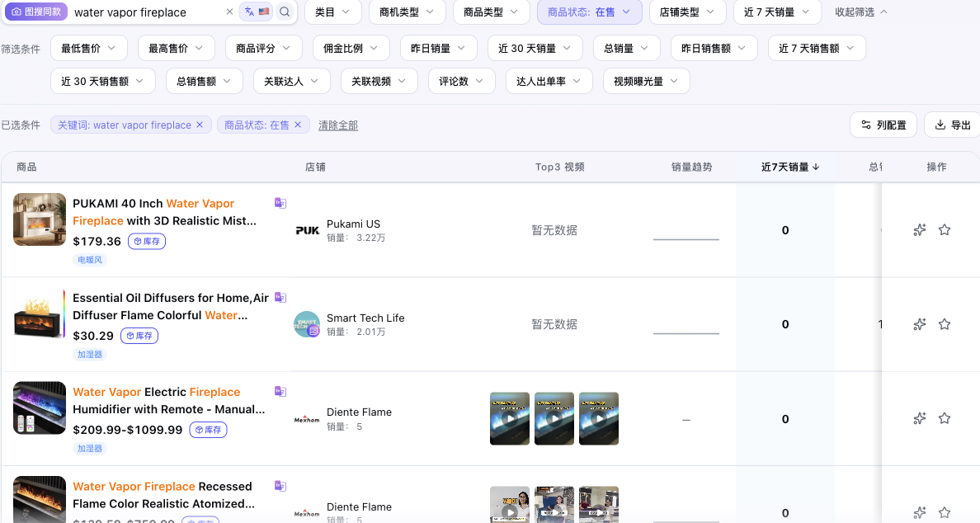Open the 近 30 天销量 dropdown
Image resolution: width=980 pixels, height=523 pixels.
pyautogui.click(x=535, y=48)
